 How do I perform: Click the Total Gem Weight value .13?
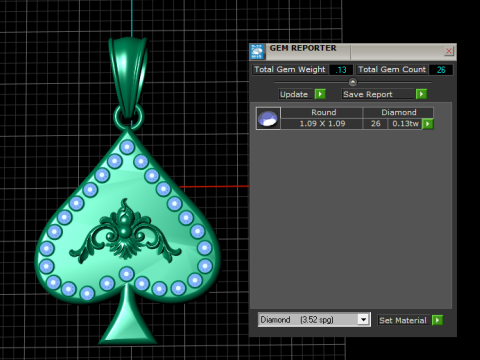(341, 70)
